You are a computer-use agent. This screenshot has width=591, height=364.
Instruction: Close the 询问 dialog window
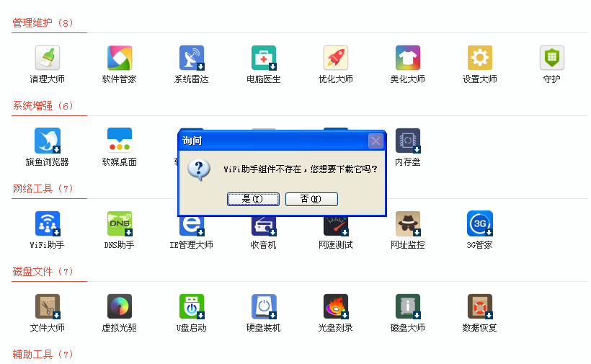click(376, 141)
